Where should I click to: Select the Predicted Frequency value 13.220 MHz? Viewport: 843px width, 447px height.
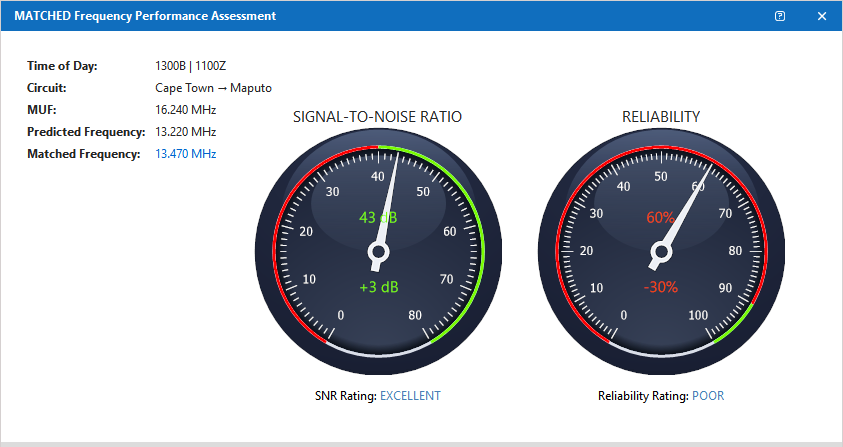(x=185, y=132)
